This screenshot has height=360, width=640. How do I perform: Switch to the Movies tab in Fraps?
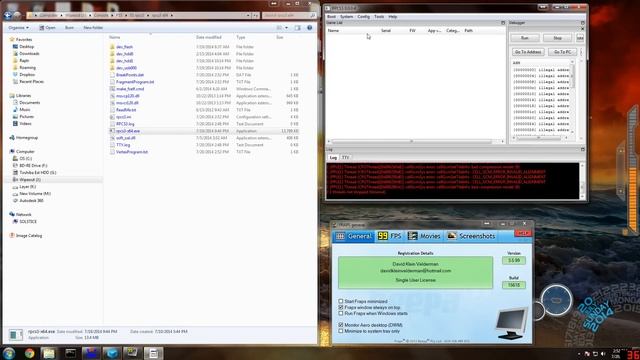[x=424, y=236]
